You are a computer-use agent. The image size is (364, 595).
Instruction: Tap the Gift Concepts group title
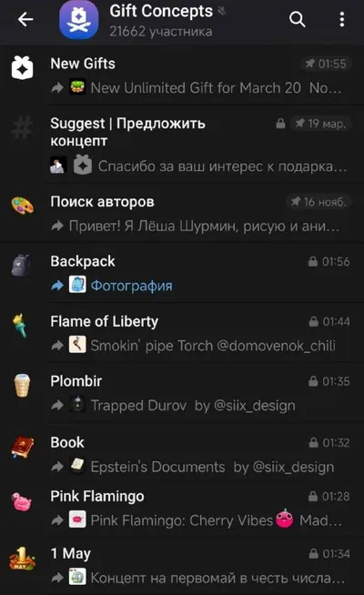coord(161,11)
